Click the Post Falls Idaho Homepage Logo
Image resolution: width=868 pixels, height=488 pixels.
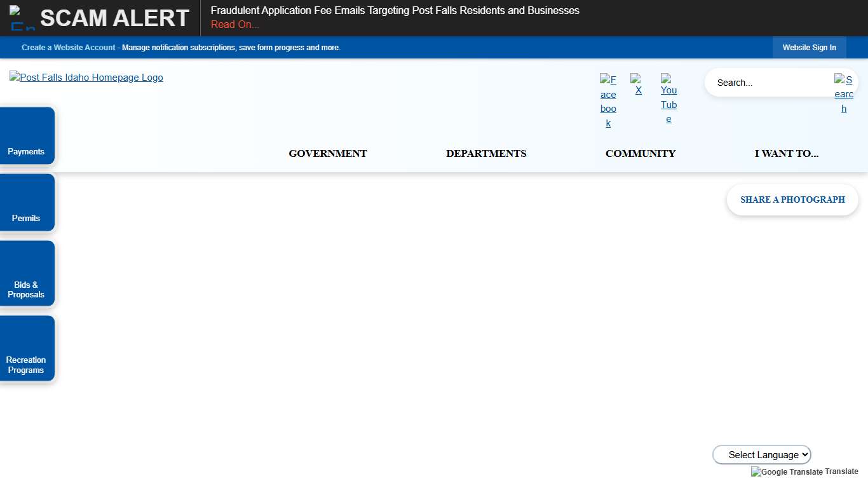point(86,78)
